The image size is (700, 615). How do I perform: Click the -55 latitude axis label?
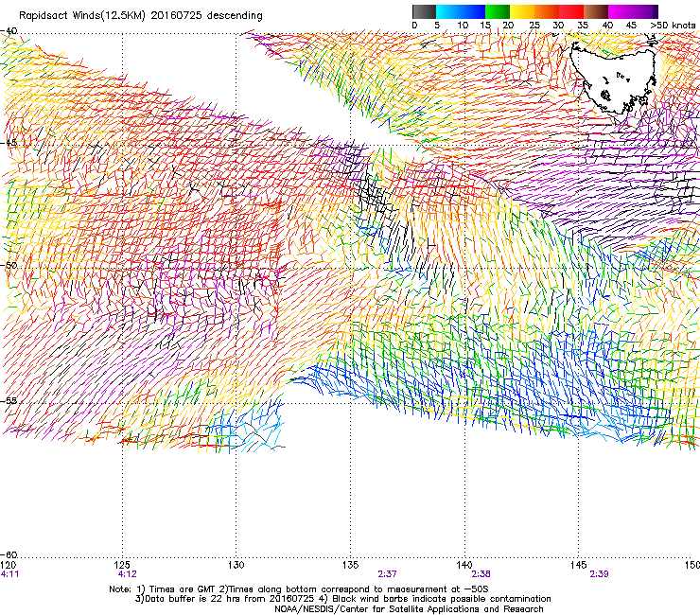(x=9, y=400)
